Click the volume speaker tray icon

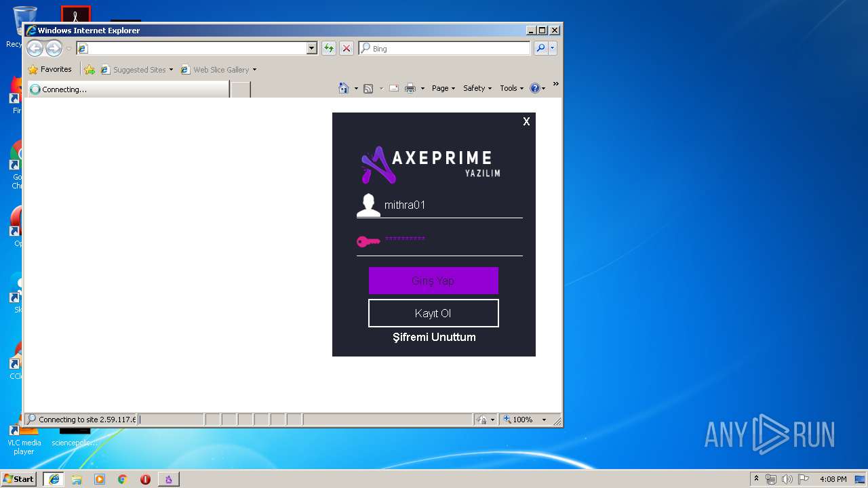pyautogui.click(x=787, y=479)
